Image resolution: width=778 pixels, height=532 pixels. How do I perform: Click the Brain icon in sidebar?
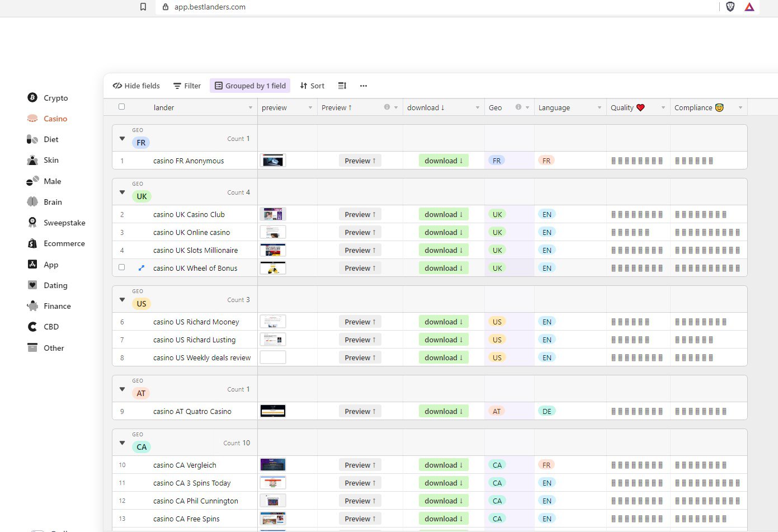32,201
